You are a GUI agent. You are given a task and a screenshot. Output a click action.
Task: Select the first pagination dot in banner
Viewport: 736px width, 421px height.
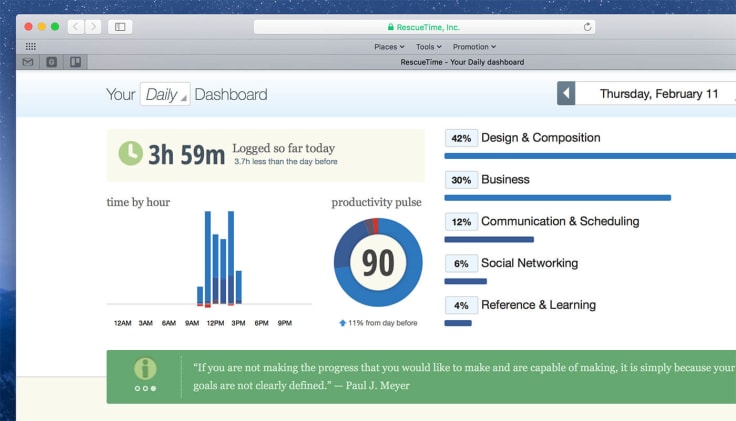pos(137,388)
